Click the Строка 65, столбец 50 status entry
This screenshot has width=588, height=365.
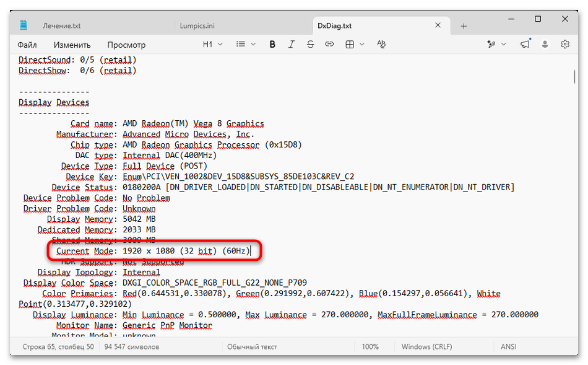coord(58,346)
